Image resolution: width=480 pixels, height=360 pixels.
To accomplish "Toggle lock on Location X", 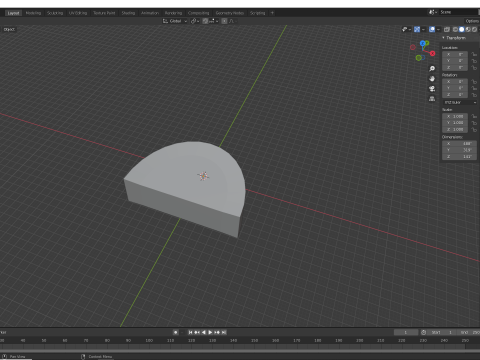I will click(x=474, y=54).
